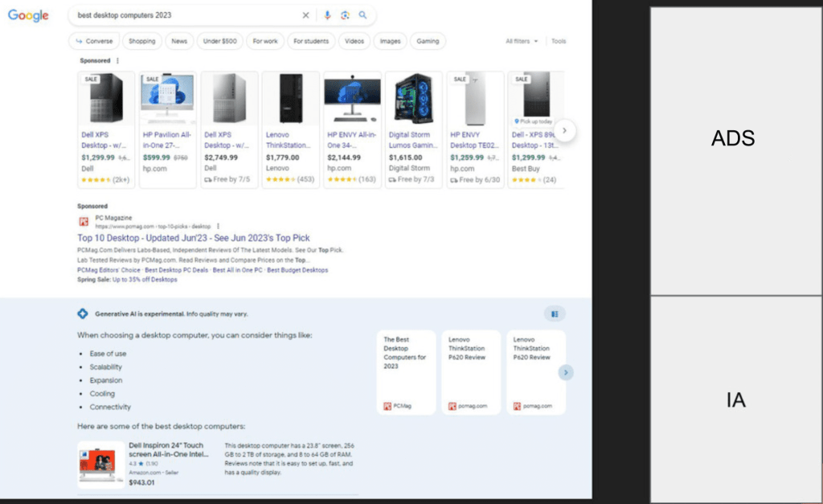Image resolution: width=823 pixels, height=504 pixels.
Task: Open Lenovo ThinkStation product image
Action: coord(291,98)
